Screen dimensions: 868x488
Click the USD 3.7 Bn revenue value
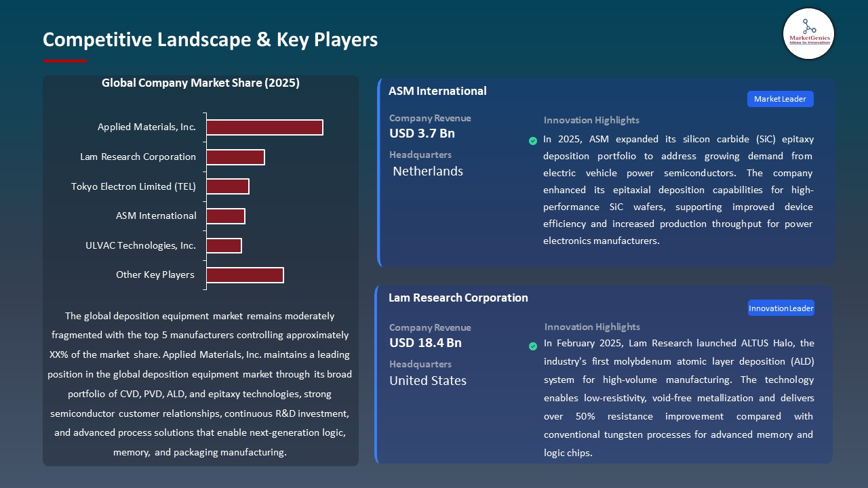(422, 134)
